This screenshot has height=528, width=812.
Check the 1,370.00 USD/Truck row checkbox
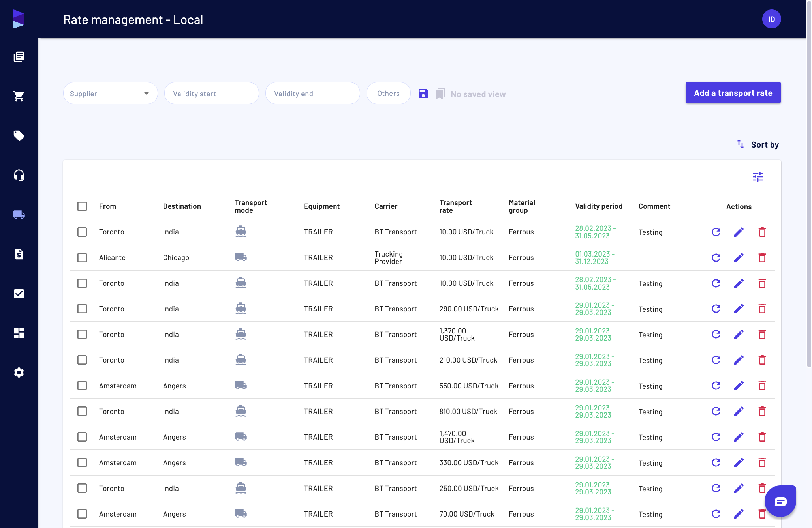pos(82,334)
